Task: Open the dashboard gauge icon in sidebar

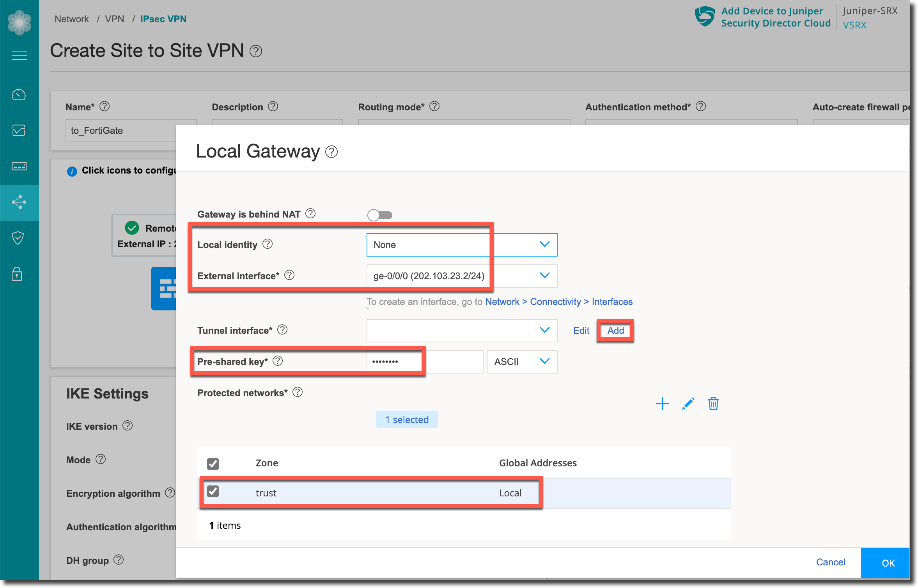Action: [19, 95]
